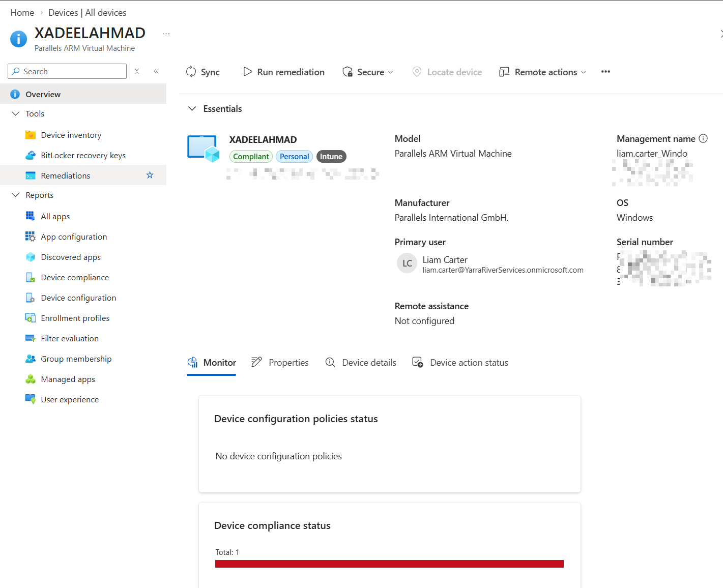
Task: Click the Intune badge
Action: point(331,157)
